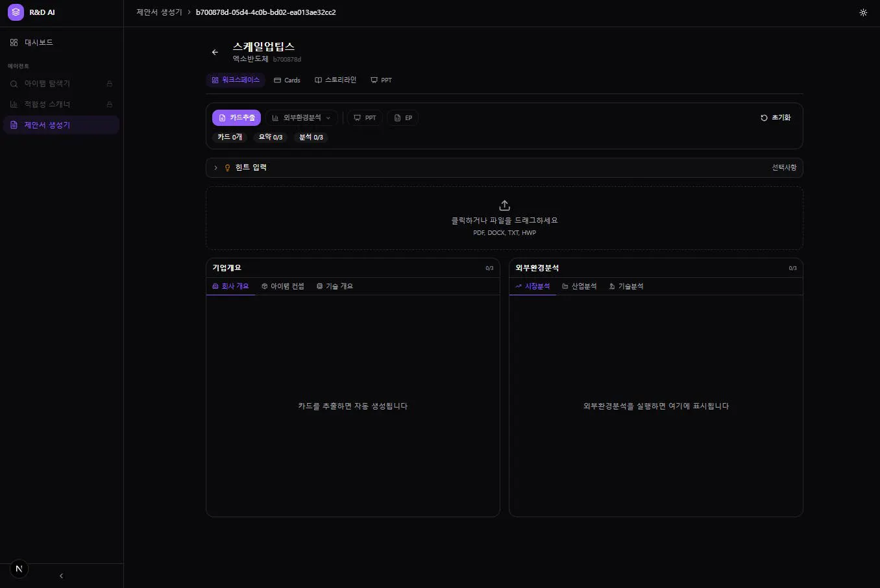Select the 아이템 컨셉 tab
This screenshot has height=588, width=880.
283,286
